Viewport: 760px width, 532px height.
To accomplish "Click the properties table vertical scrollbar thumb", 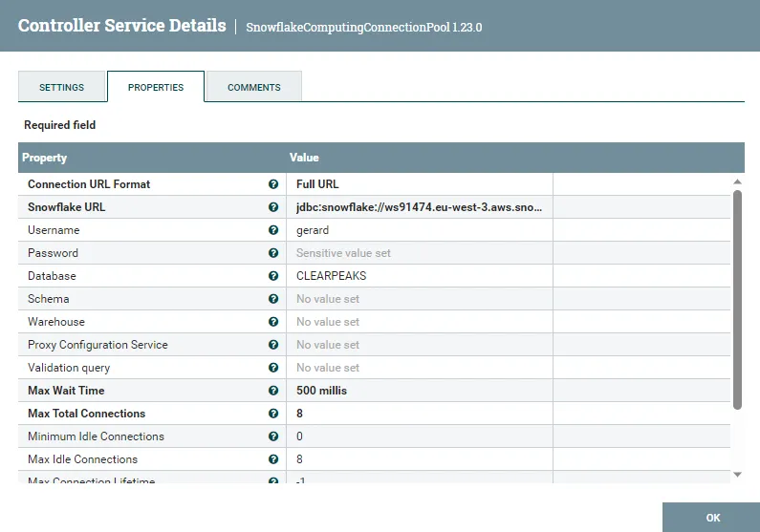I will point(737,300).
